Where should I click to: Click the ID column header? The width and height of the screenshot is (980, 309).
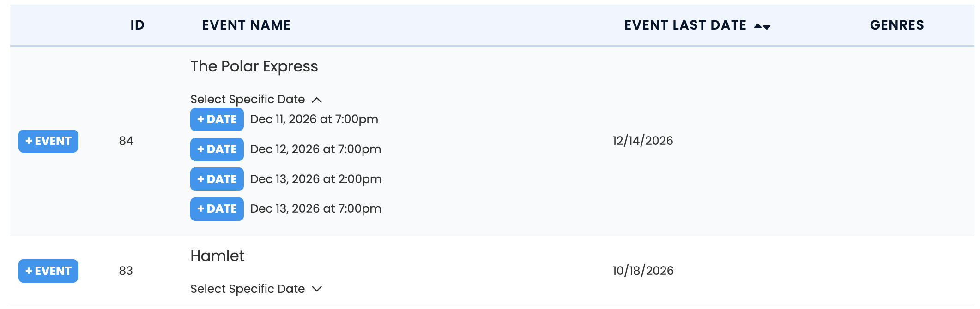pyautogui.click(x=137, y=25)
